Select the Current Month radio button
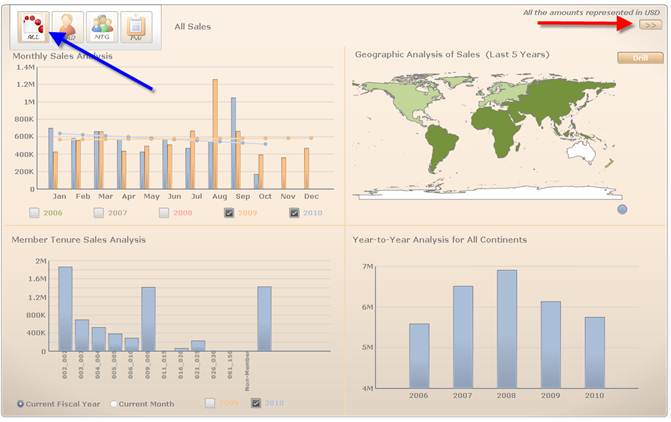This screenshot has width=671, height=422. [114, 404]
